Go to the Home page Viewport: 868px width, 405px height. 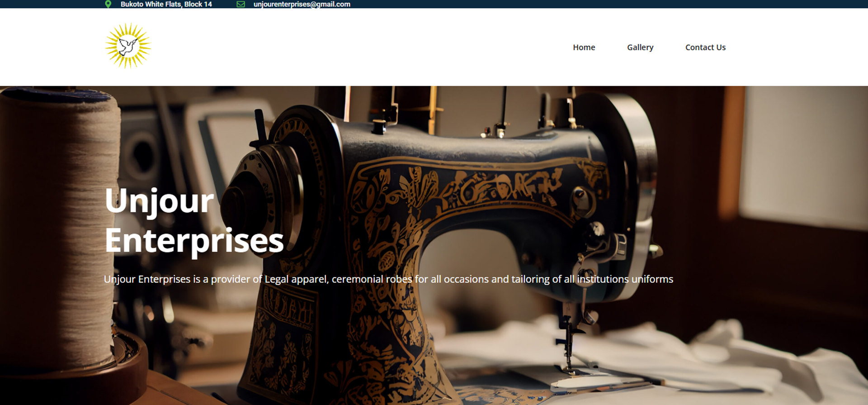pyautogui.click(x=584, y=47)
